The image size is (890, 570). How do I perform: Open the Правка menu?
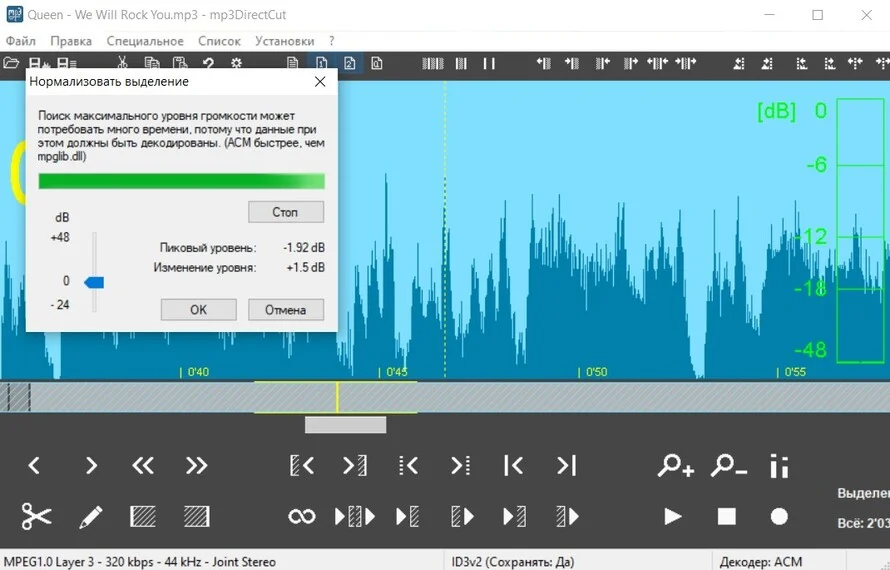click(x=71, y=41)
